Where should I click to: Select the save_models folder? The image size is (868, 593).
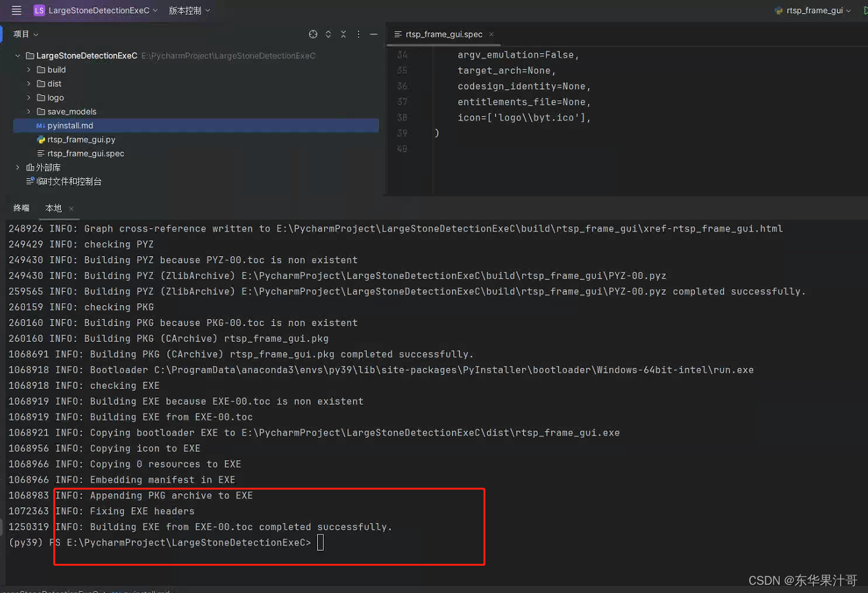click(x=71, y=112)
